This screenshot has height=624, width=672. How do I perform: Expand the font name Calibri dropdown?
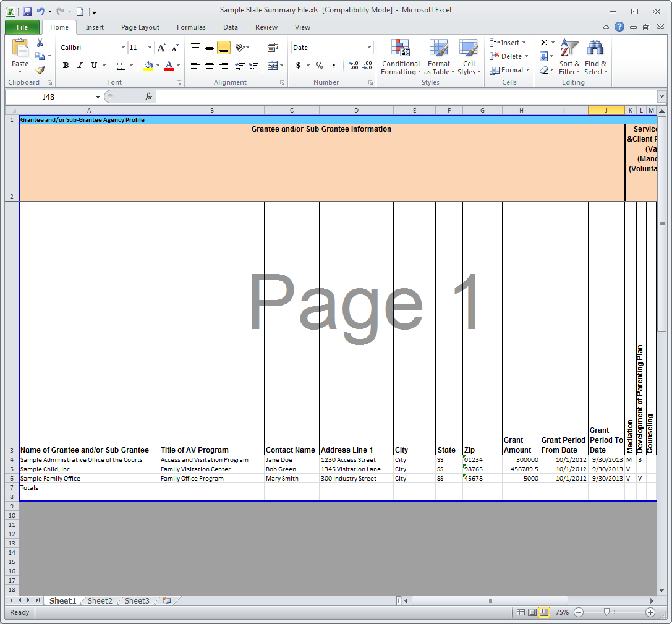[123, 48]
